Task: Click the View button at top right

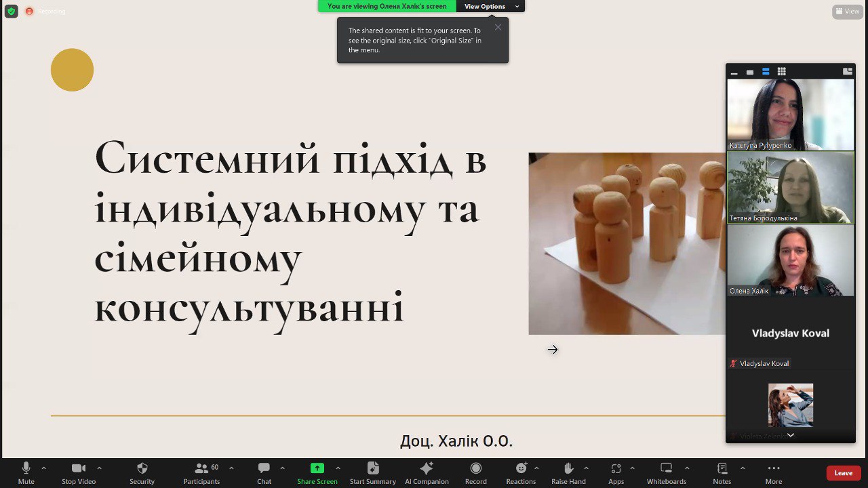Action: [848, 11]
